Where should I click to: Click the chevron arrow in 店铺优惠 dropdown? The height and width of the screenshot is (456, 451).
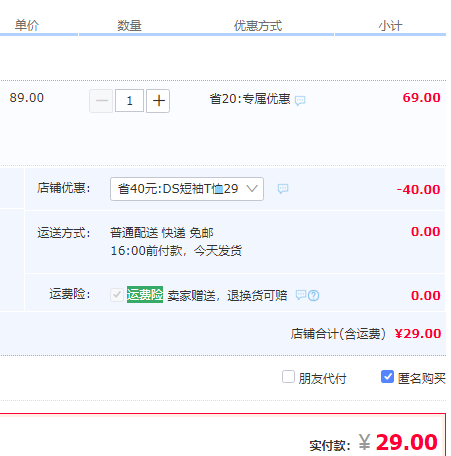tap(252, 189)
